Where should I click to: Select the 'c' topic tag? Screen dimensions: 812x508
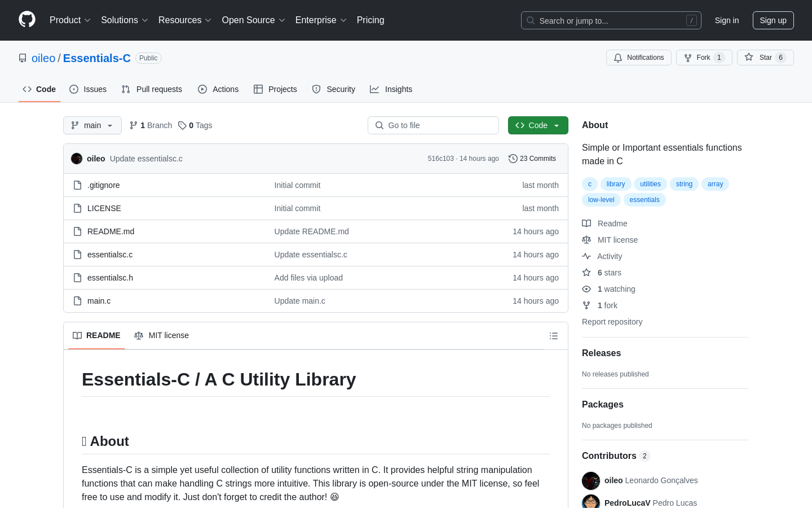click(590, 184)
